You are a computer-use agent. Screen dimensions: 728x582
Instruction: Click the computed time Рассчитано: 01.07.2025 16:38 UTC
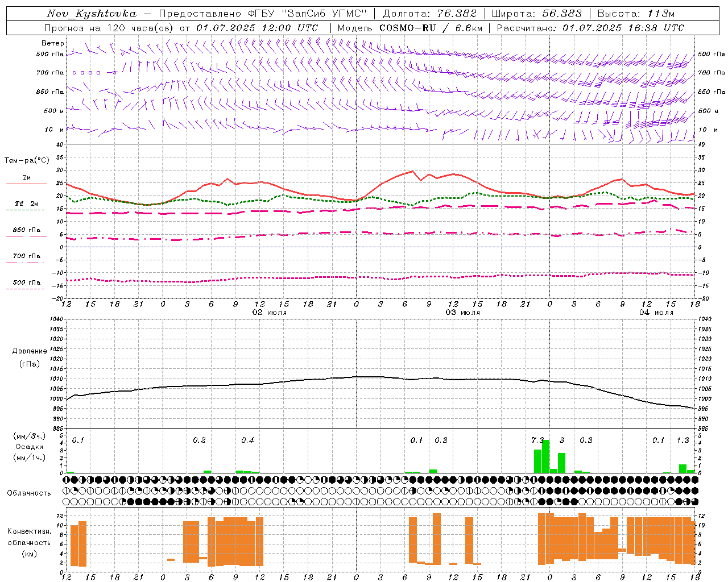pyautogui.click(x=590, y=28)
